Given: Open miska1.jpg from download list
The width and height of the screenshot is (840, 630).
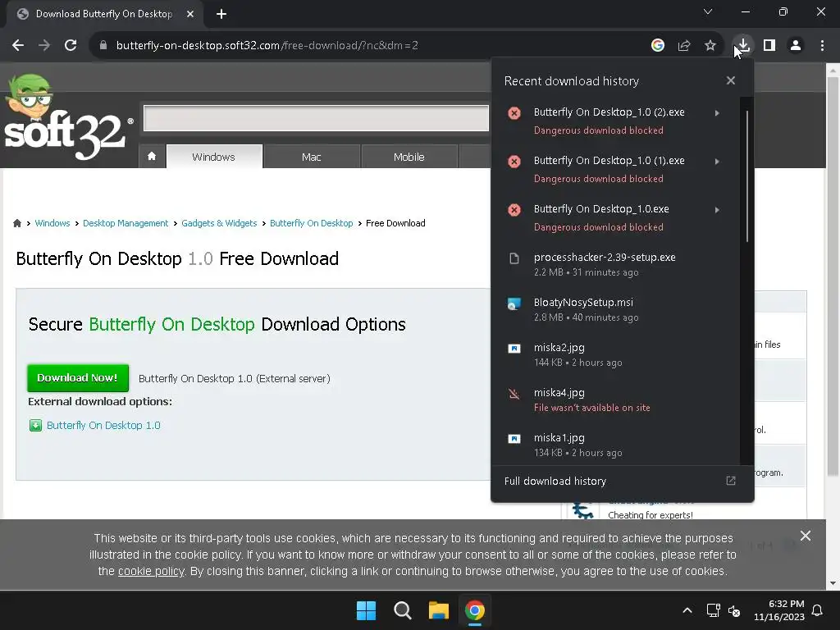Looking at the screenshot, I should point(615,444).
